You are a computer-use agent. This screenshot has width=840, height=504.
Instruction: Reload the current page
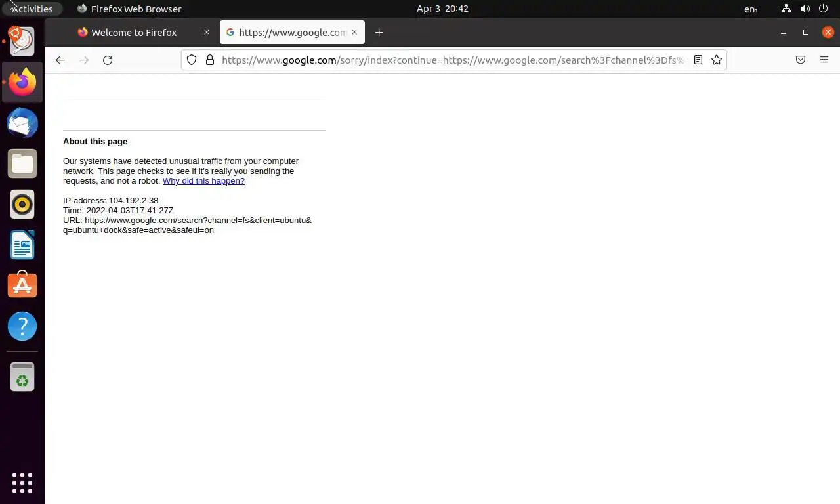108,60
